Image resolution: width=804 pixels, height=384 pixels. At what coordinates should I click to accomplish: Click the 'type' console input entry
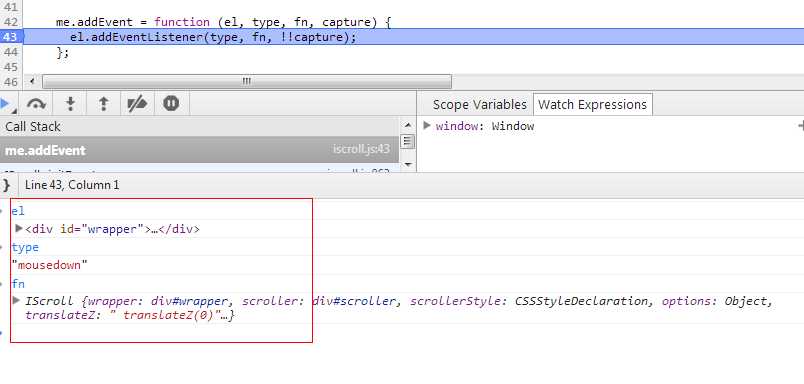tap(25, 247)
